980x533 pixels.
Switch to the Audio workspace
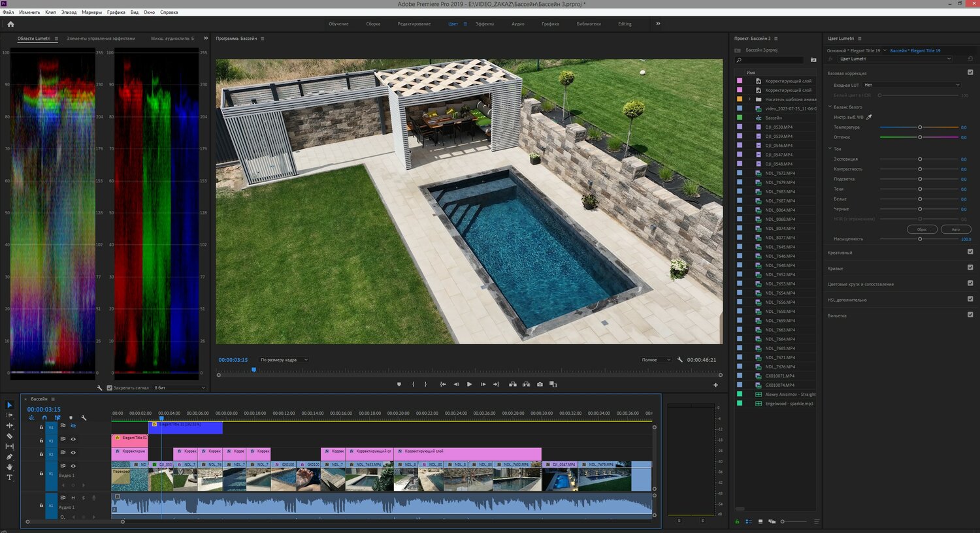coord(518,24)
